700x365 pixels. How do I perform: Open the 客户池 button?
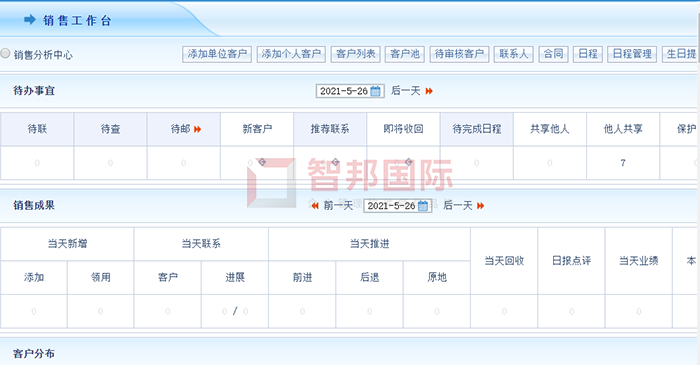(x=405, y=54)
